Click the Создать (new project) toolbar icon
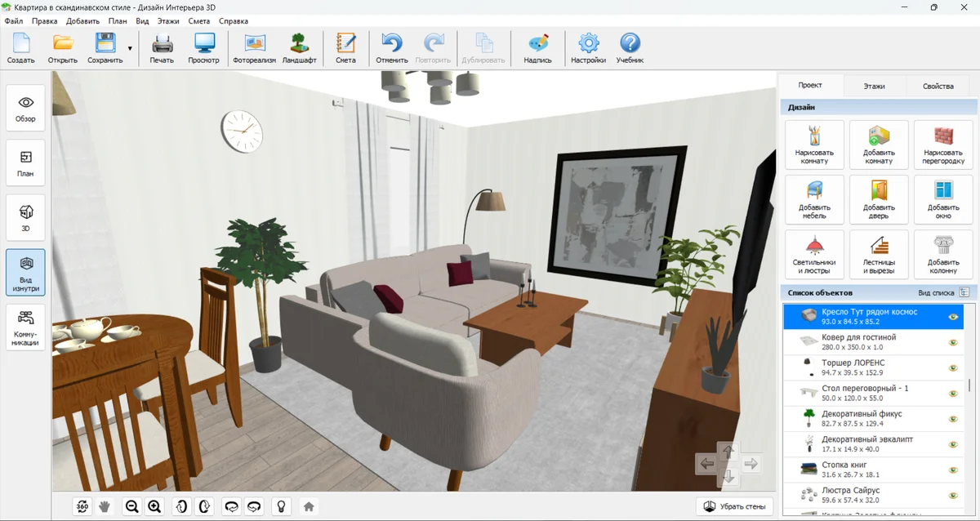980x521 pixels. click(20, 48)
